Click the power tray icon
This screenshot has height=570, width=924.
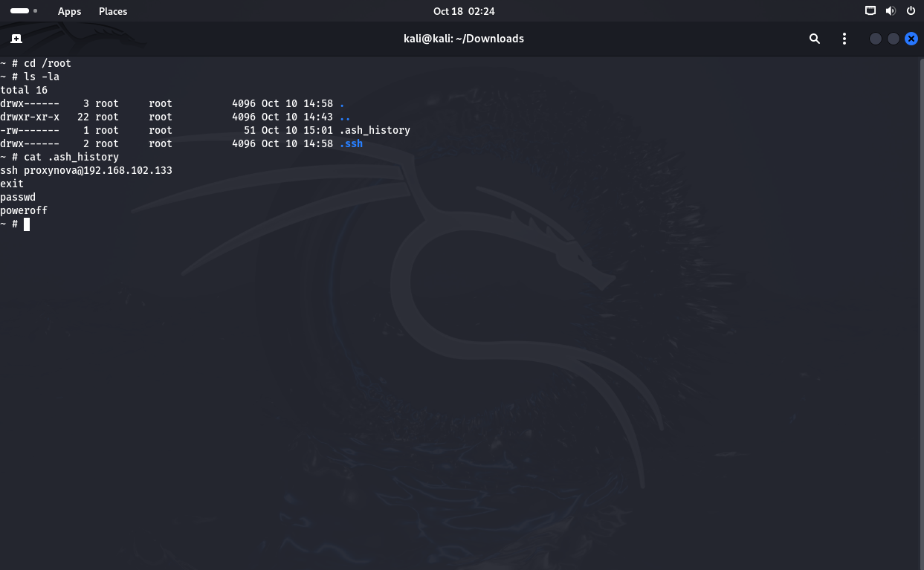pos(911,11)
